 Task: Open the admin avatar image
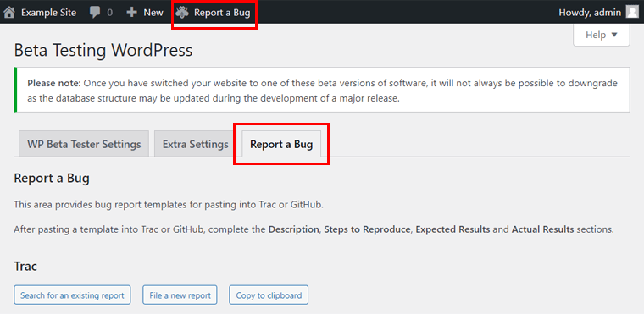tap(632, 13)
